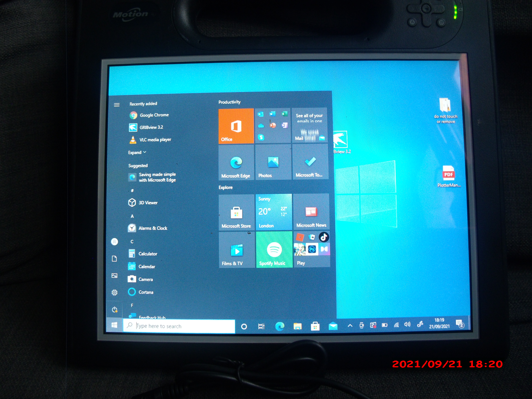Open the Start menu hamburger expand button
The image size is (532, 399).
(x=117, y=105)
